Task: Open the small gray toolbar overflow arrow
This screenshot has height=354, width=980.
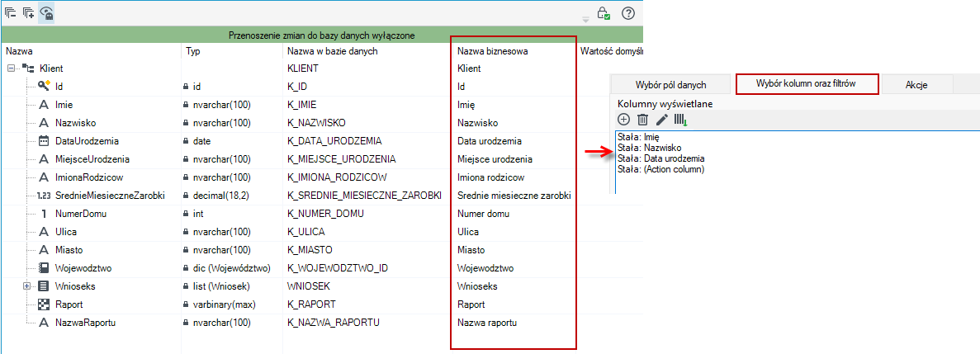Action: click(585, 19)
